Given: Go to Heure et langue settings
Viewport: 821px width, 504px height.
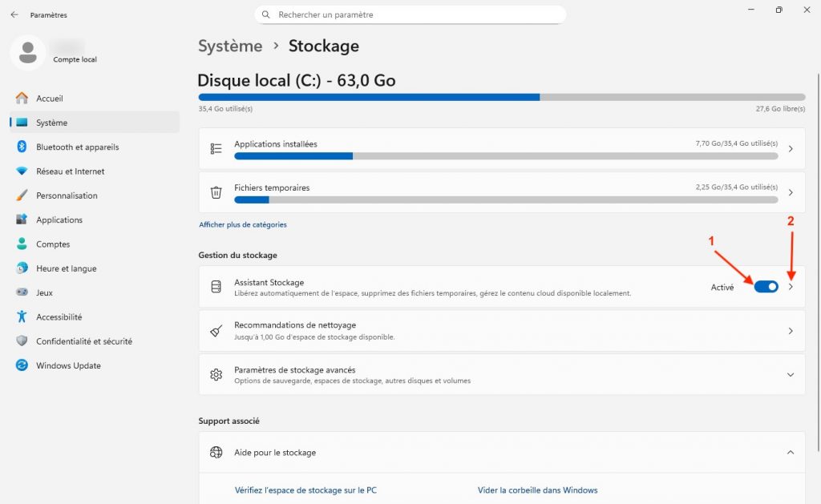Looking at the screenshot, I should pyautogui.click(x=66, y=268).
